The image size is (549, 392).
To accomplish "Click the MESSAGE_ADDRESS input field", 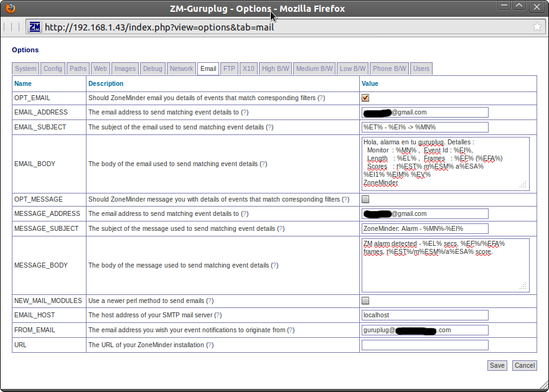I will [x=425, y=213].
